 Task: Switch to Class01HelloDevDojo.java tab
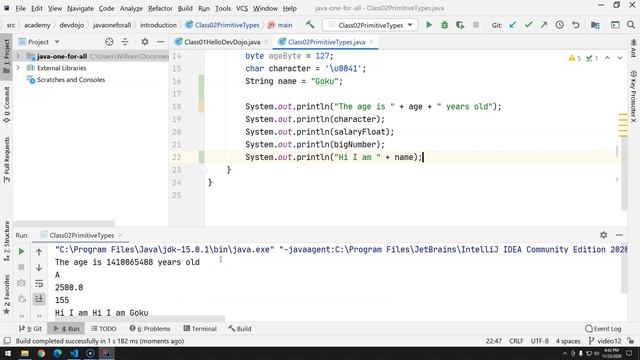click(222, 42)
